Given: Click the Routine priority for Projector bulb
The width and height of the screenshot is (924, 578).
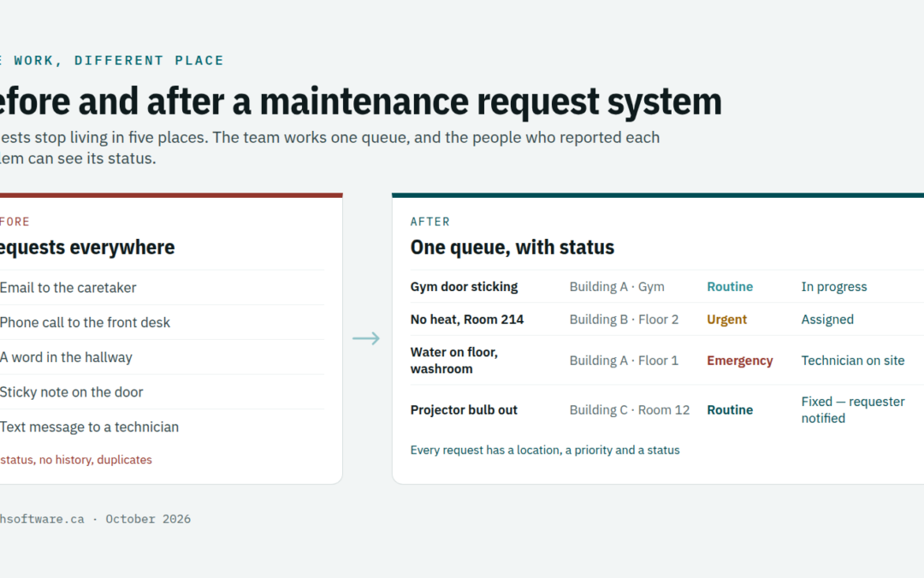Looking at the screenshot, I should point(730,410).
